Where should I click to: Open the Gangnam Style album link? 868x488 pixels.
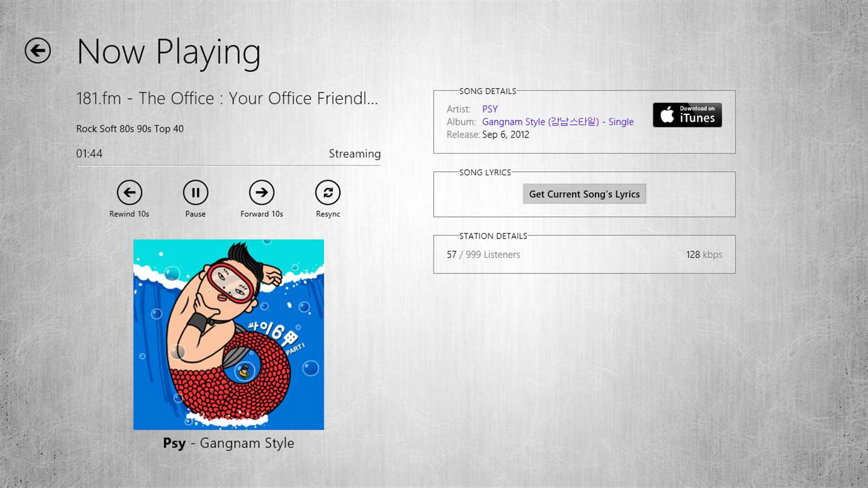coord(558,122)
